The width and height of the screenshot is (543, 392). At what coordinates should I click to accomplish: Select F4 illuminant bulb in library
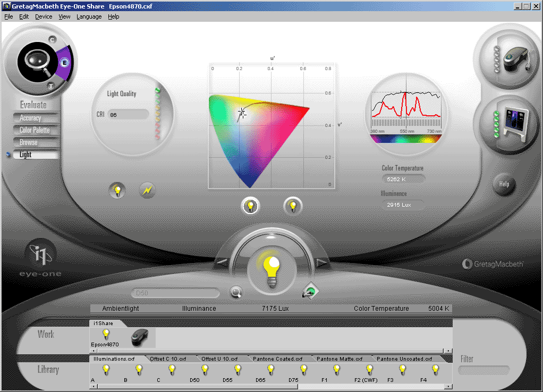(x=435, y=370)
